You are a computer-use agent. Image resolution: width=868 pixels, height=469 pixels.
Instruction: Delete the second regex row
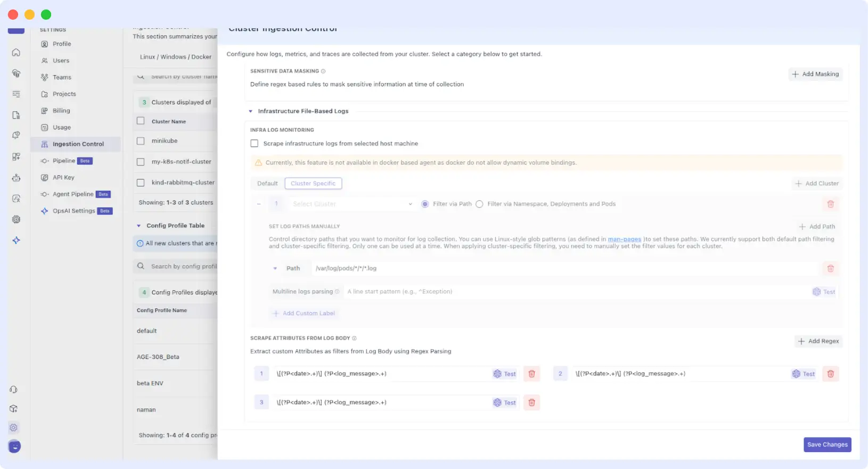pyautogui.click(x=830, y=374)
